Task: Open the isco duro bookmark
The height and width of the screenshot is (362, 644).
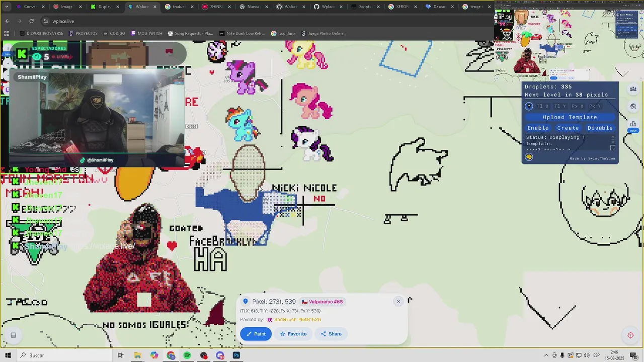Action: pos(283,34)
